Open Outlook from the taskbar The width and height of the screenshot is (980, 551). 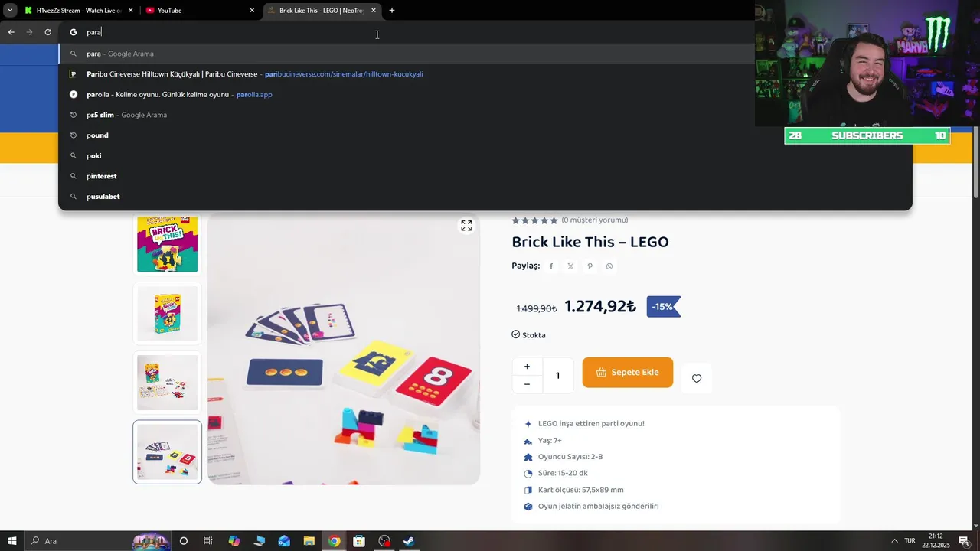(284, 541)
